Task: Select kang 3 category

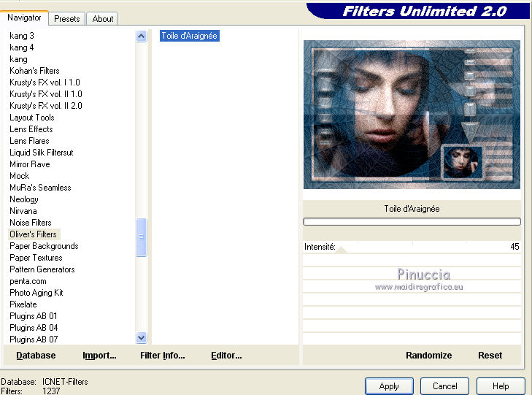Action: (x=22, y=36)
